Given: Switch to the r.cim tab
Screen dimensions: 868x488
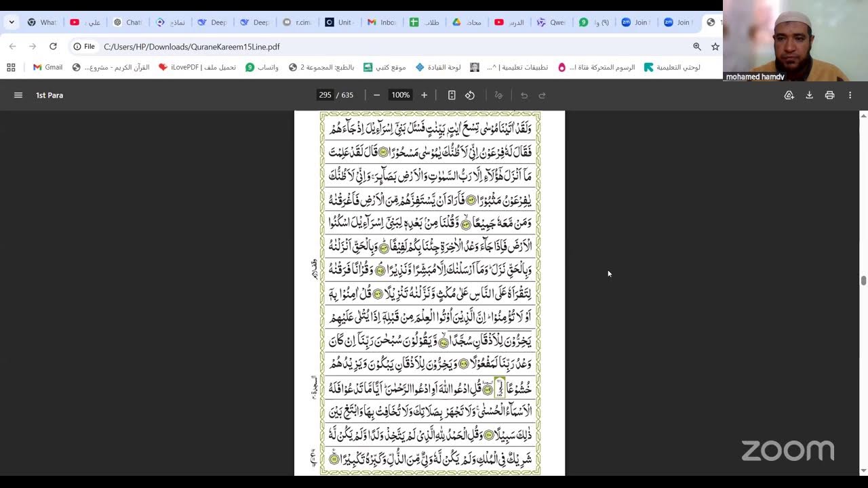Looking at the screenshot, I should pos(298,22).
